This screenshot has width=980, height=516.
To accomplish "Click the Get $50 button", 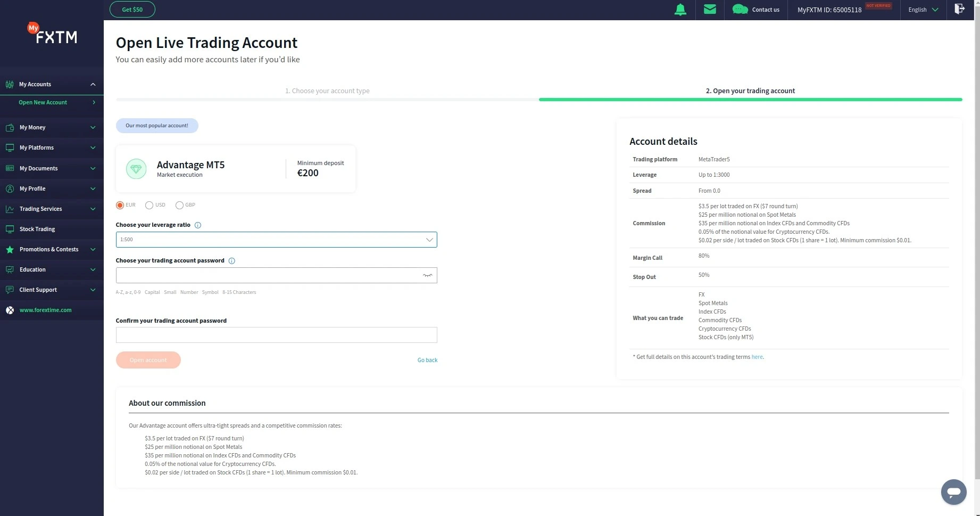I will [x=132, y=10].
